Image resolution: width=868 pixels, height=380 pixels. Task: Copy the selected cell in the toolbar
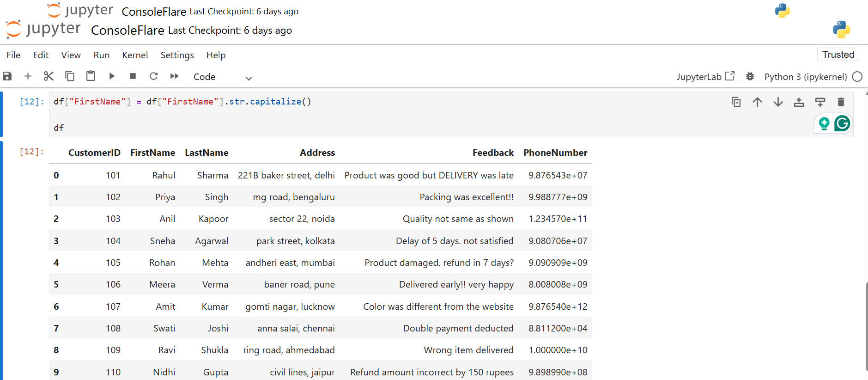pyautogui.click(x=70, y=76)
